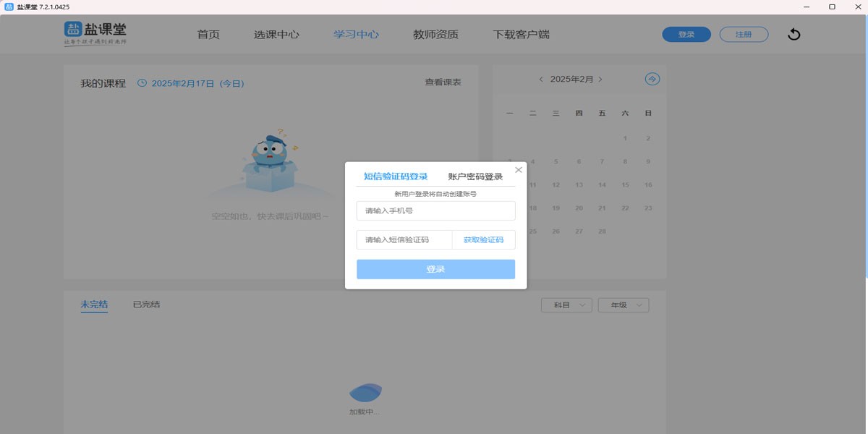Select calendar date 28
868x434 pixels.
click(x=602, y=231)
